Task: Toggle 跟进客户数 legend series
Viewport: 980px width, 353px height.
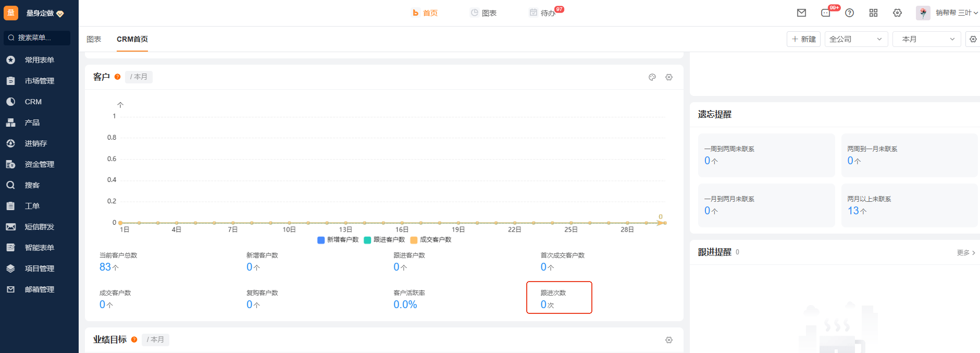Action: (384, 240)
